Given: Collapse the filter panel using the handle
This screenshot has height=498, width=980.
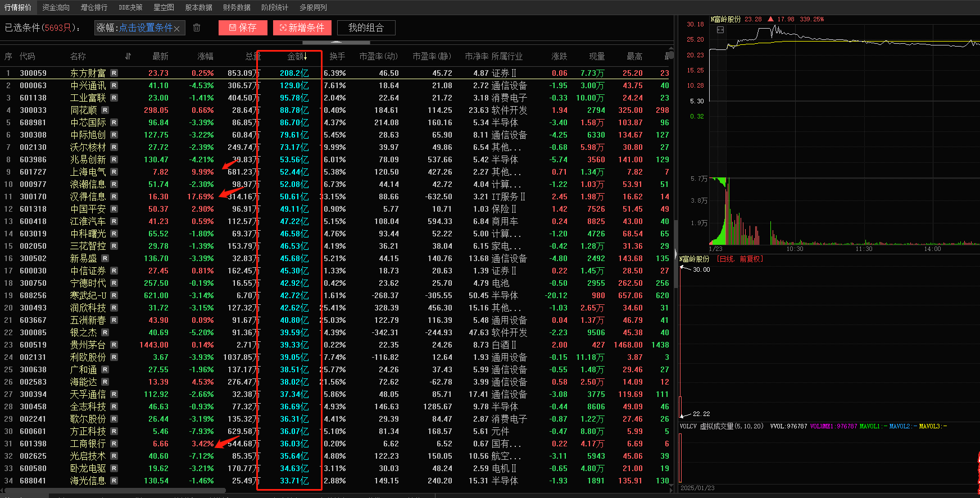Looking at the screenshot, I should click(335, 42).
